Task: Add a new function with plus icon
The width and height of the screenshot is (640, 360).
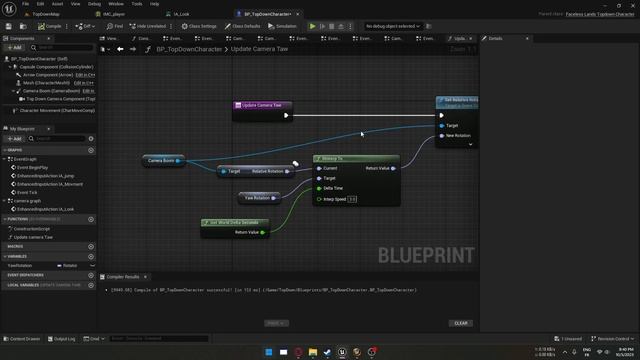Action: tap(91, 220)
